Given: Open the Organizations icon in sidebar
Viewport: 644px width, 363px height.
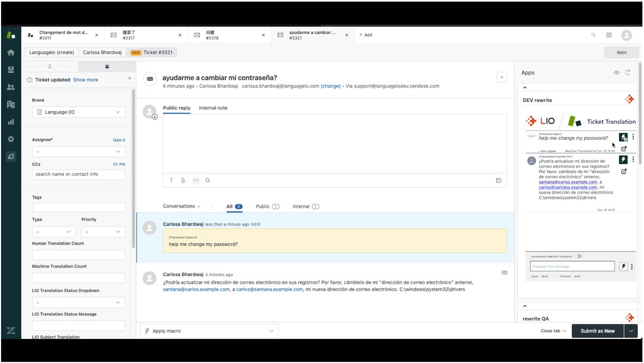Looking at the screenshot, I should [11, 105].
